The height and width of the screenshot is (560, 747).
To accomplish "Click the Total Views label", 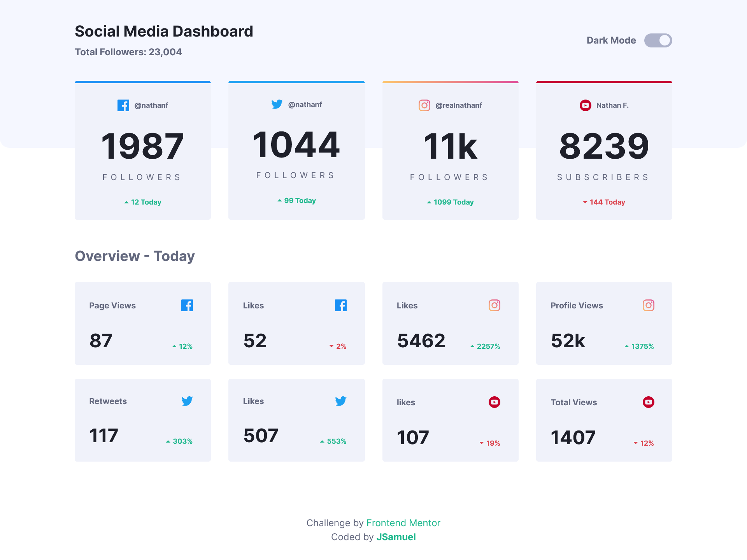I will (x=574, y=402).
